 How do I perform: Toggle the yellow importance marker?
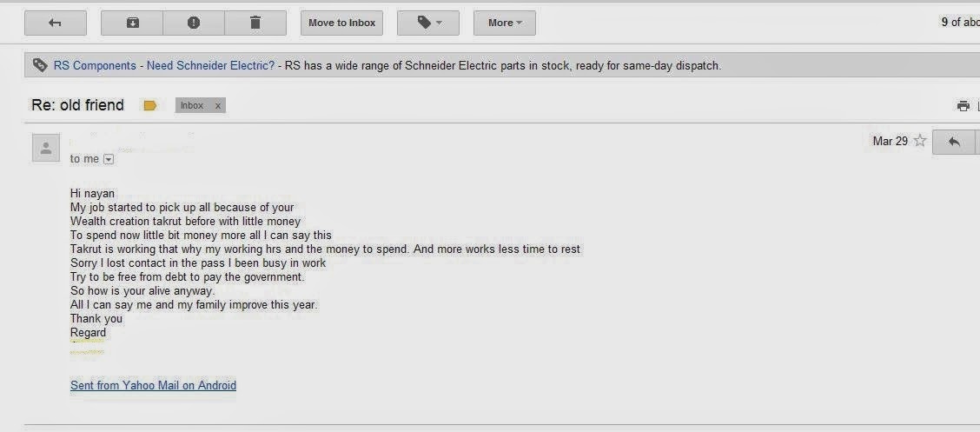pos(150,106)
